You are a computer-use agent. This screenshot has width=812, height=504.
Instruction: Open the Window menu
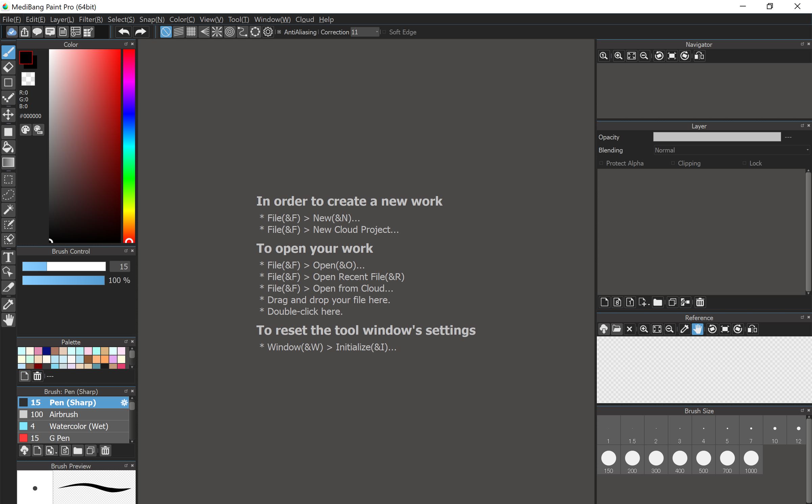[x=272, y=20]
